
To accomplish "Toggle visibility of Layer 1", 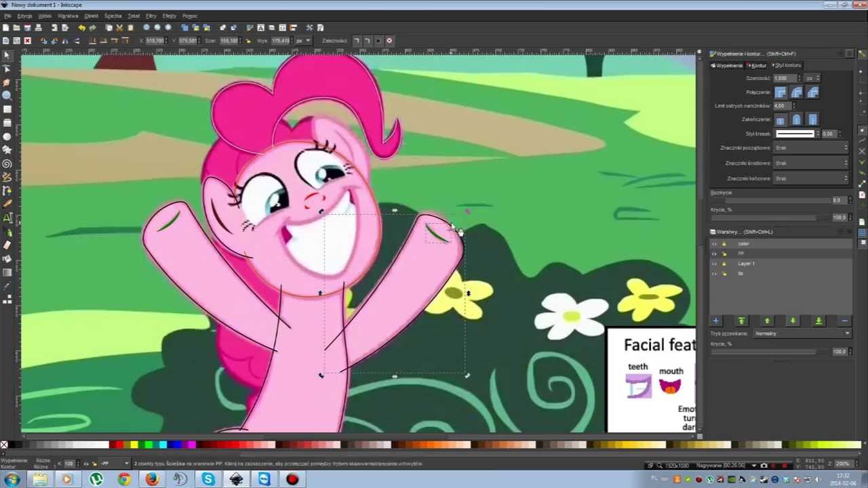I will [x=714, y=264].
